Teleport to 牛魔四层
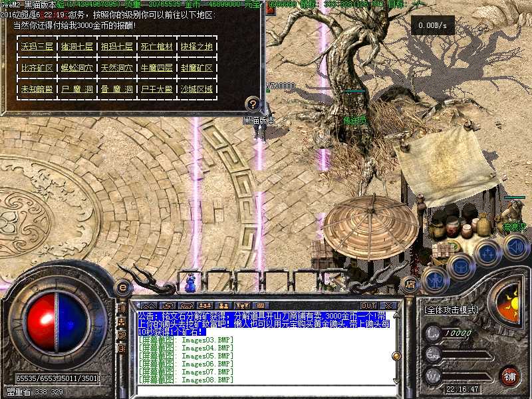Image resolution: width=532 pixels, height=399 pixels. point(157,68)
